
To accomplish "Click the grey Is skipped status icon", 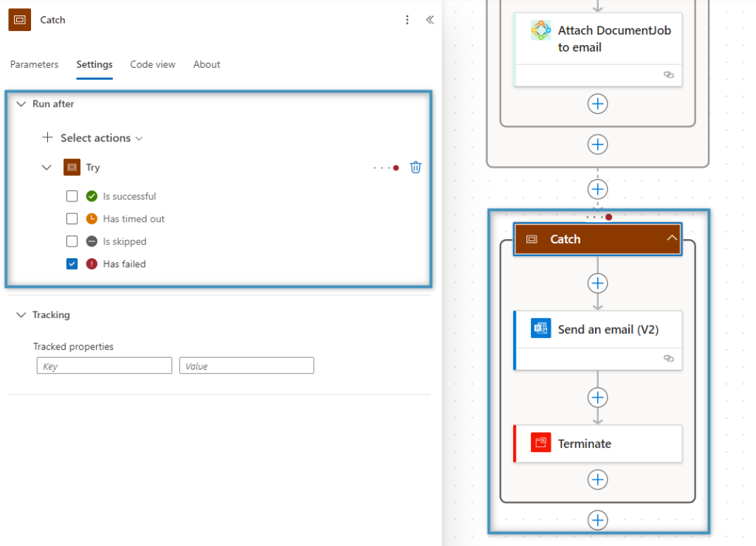I will (92, 241).
